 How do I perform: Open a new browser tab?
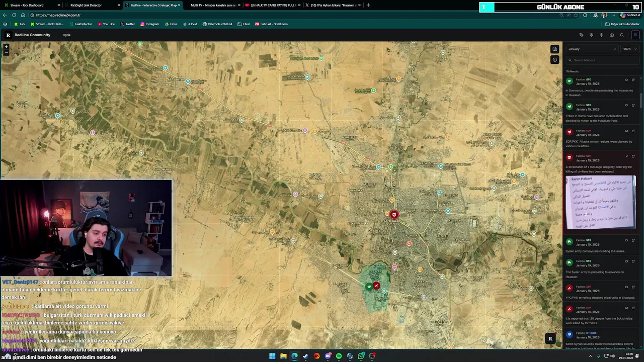368,5
